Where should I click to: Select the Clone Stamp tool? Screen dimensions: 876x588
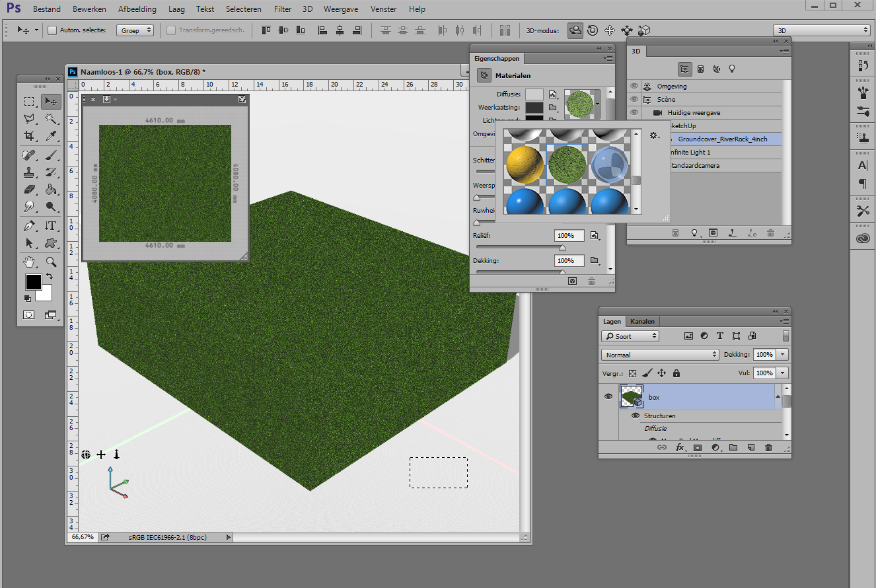(29, 172)
